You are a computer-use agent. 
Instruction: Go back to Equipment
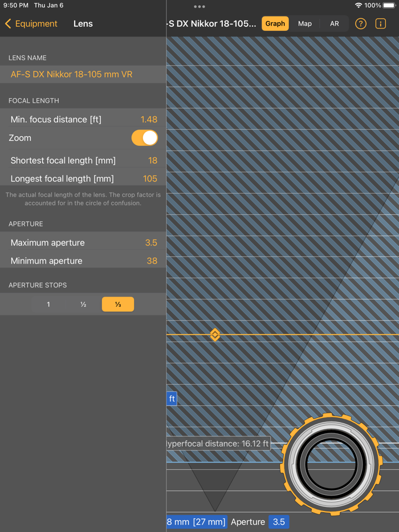pyautogui.click(x=31, y=24)
